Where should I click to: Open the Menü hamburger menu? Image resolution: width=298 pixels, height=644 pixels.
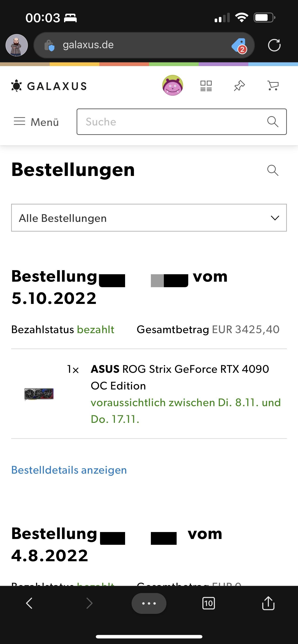(x=36, y=122)
